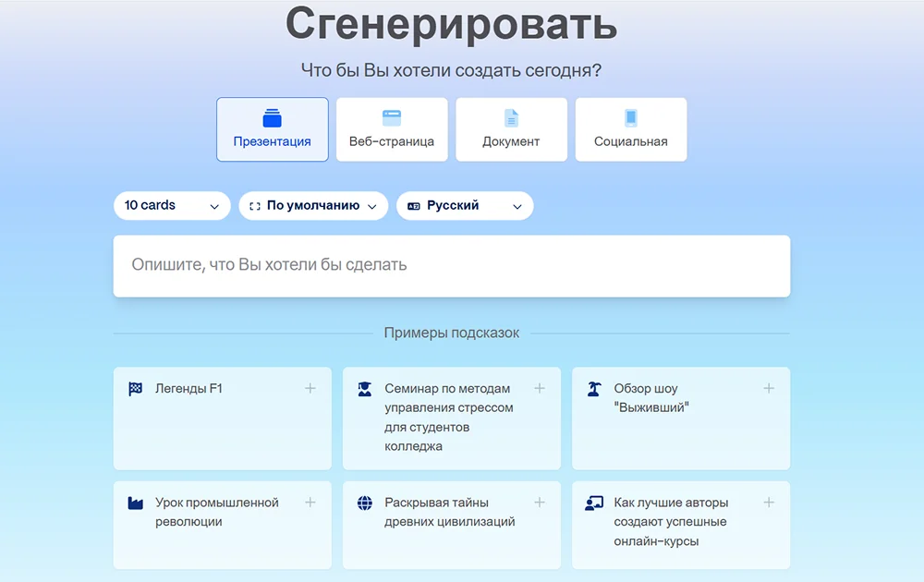Open the 10 cards count dropdown
This screenshot has height=582, width=924.
172,206
